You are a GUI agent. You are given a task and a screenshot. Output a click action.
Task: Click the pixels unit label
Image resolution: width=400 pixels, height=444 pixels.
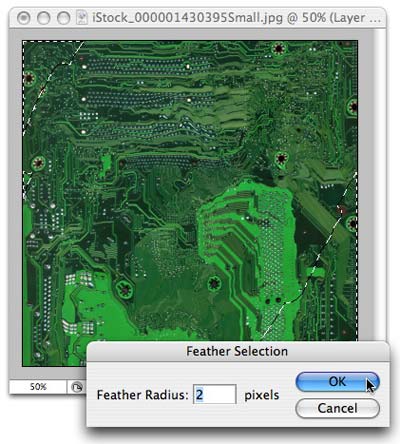[x=262, y=395]
